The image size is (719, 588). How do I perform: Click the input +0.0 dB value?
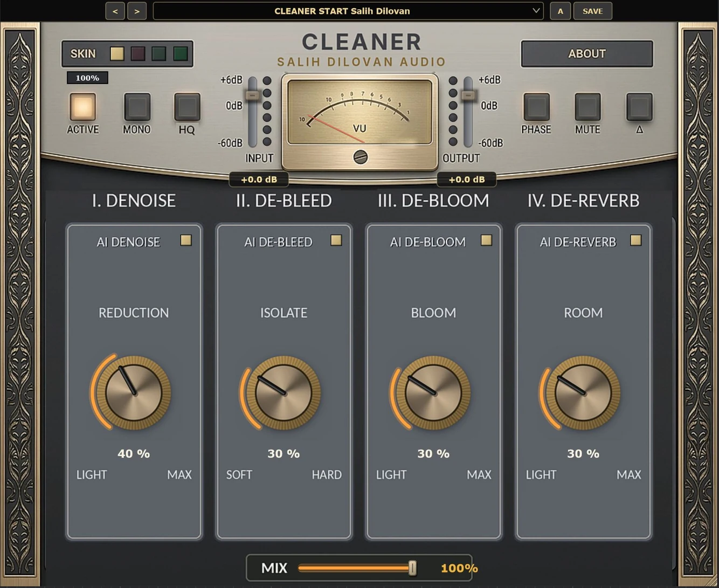259,179
